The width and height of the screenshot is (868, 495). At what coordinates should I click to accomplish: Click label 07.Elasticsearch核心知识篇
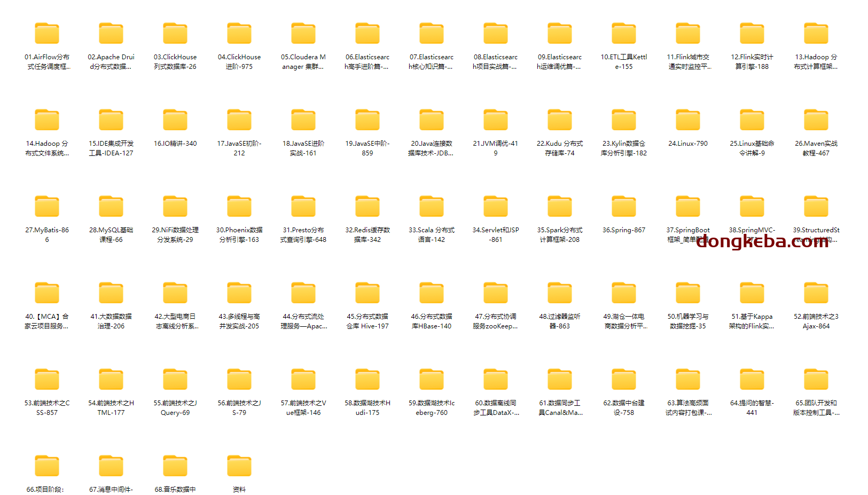tap(432, 62)
